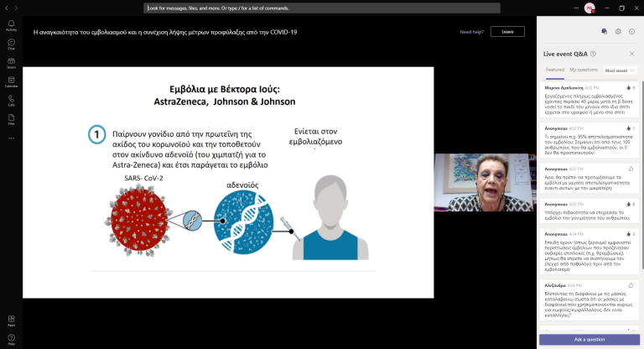Click the Leave button
The height and width of the screenshot is (349, 644).
point(507,32)
